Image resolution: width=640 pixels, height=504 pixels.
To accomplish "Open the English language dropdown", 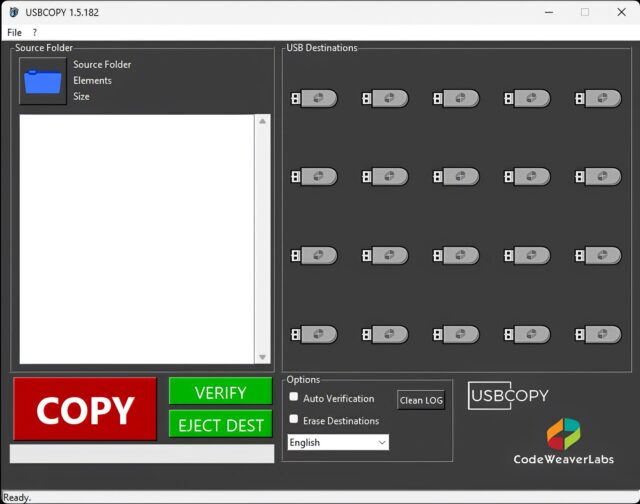I will click(338, 442).
